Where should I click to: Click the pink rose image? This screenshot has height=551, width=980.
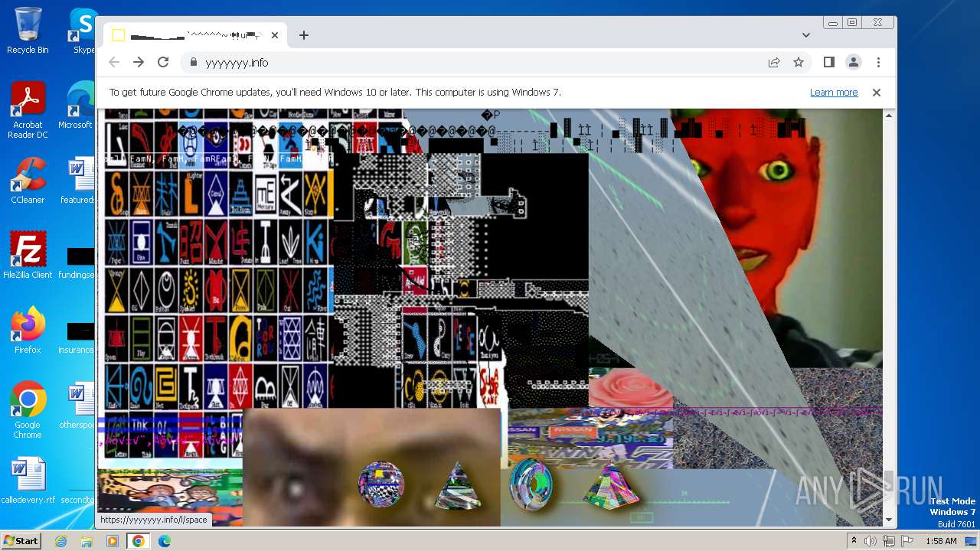coord(630,388)
